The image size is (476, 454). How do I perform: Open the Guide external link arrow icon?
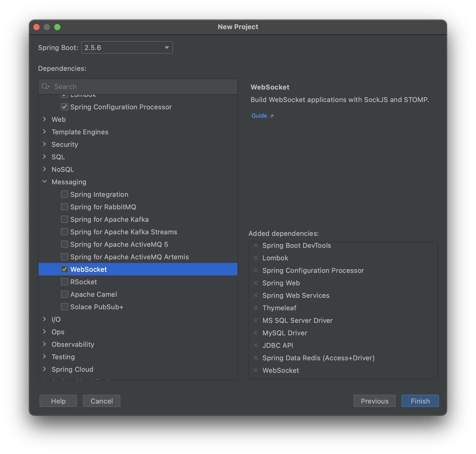coord(272,116)
